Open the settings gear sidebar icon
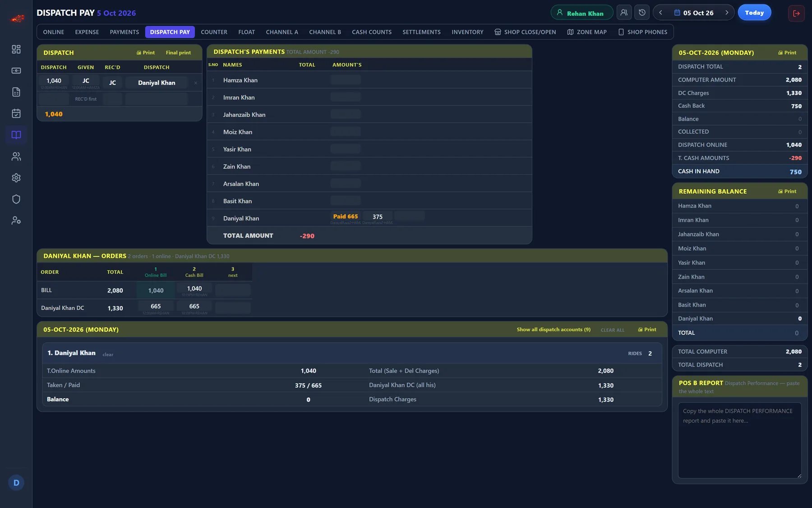The image size is (812, 508). [x=16, y=178]
